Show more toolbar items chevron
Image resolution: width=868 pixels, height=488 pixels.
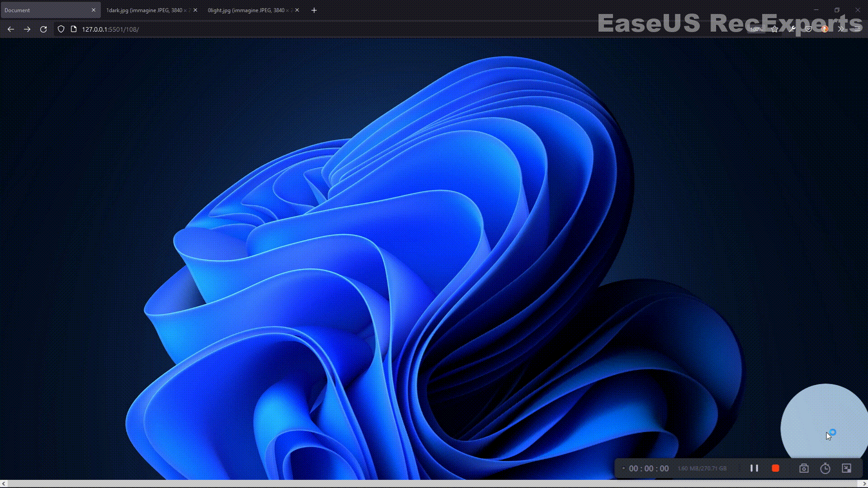841,29
